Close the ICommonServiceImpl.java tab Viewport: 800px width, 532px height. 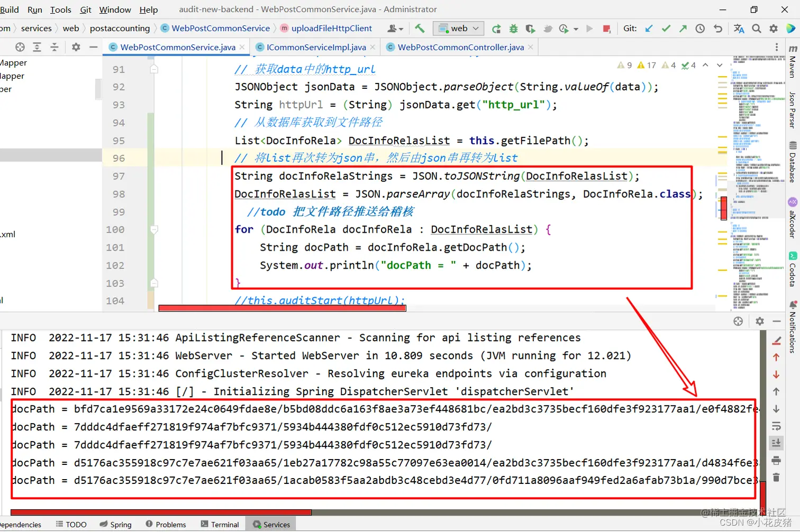[372, 47]
